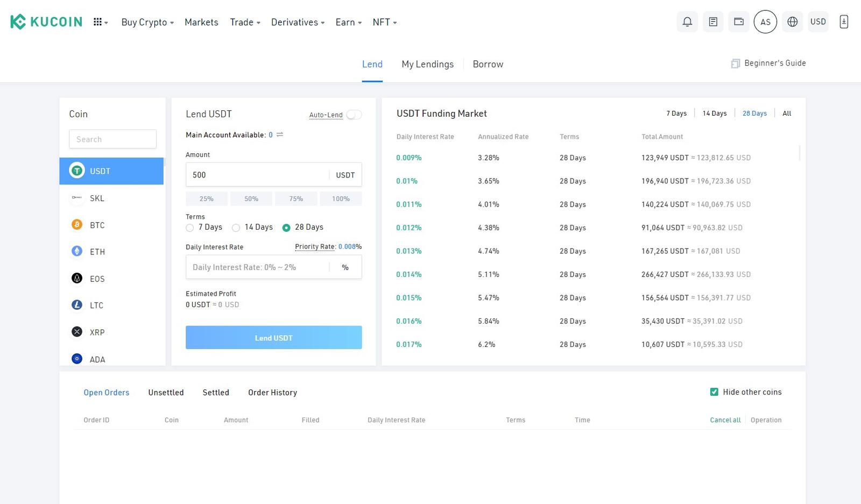Switch to the Borrow tab

pos(488,64)
